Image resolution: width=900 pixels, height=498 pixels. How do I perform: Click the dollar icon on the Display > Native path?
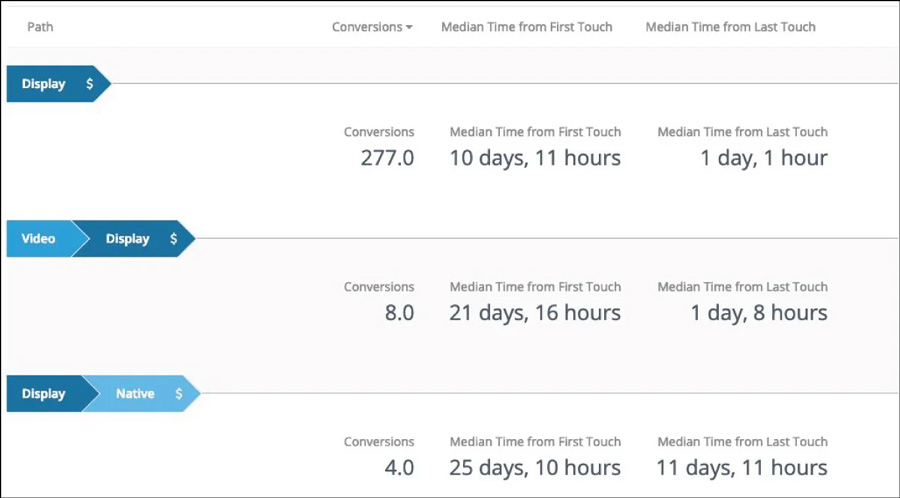179,394
